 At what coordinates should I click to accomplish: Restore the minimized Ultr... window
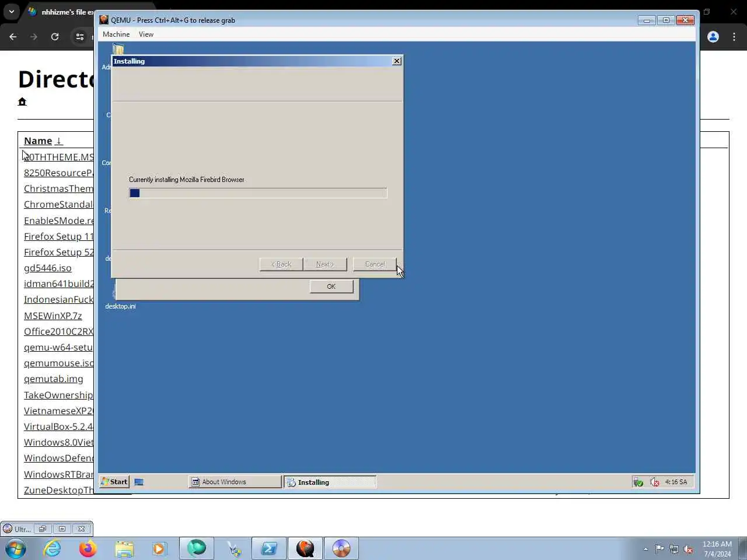(43, 529)
